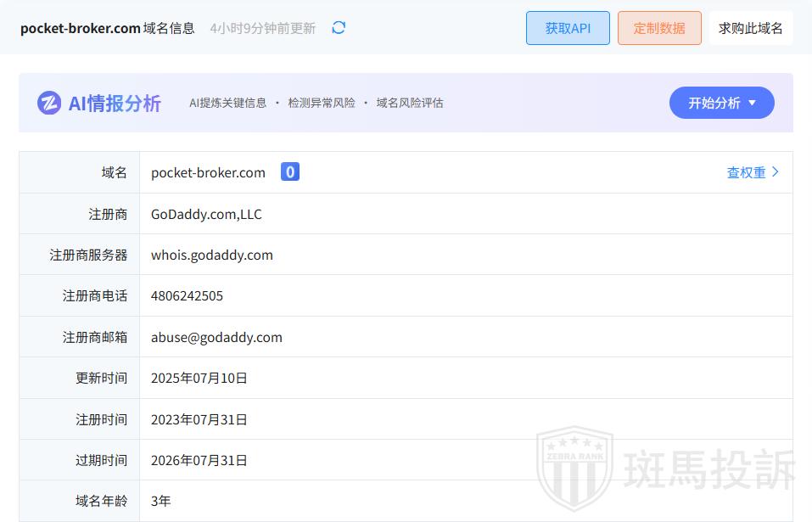
Task: Select the GoDaddy.com,LLC registrar text
Action: coord(206,214)
